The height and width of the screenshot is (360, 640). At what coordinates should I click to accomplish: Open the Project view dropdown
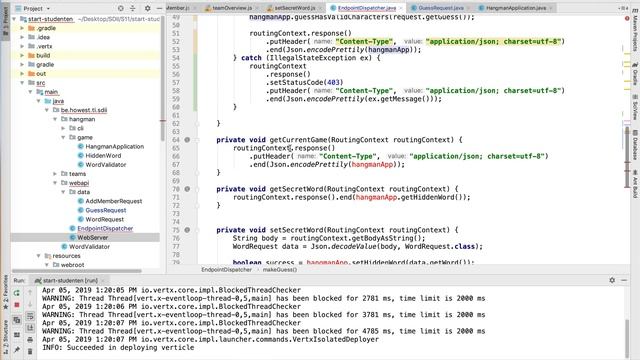tap(33, 8)
